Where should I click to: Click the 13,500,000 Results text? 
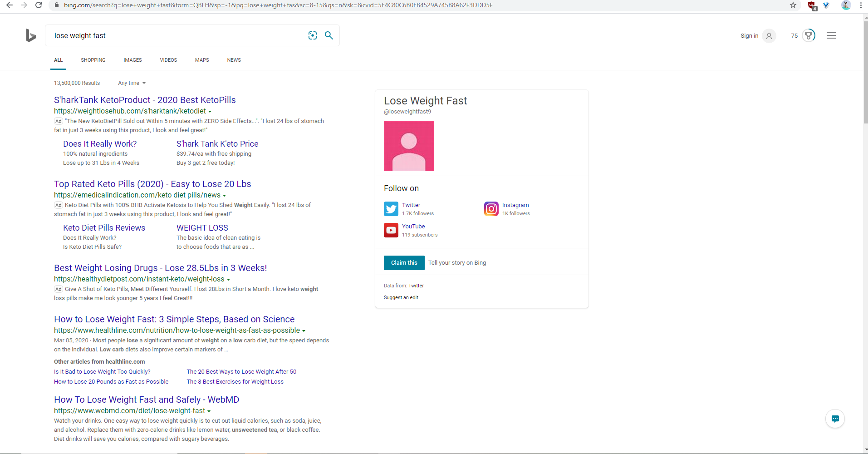click(x=77, y=83)
